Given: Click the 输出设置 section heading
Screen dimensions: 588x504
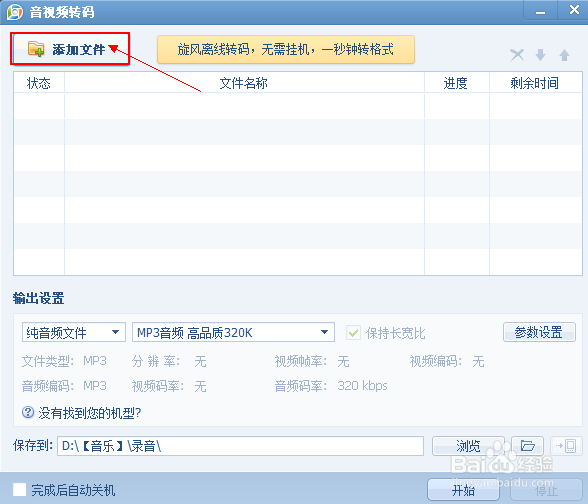Looking at the screenshot, I should 38,298.
